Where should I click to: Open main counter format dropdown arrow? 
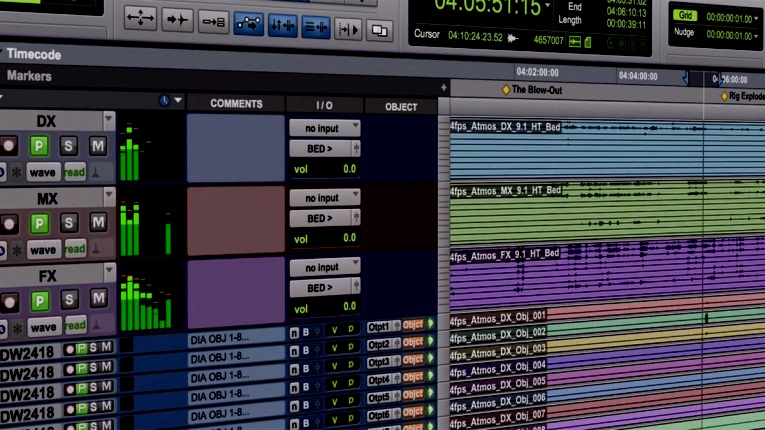tap(547, 6)
